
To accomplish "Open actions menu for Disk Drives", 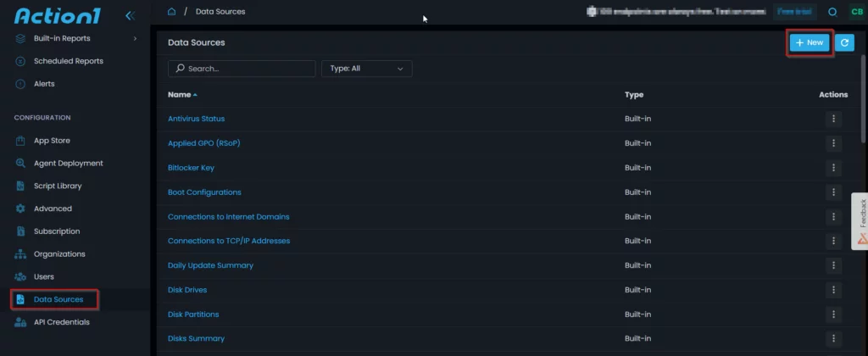I will (x=833, y=290).
